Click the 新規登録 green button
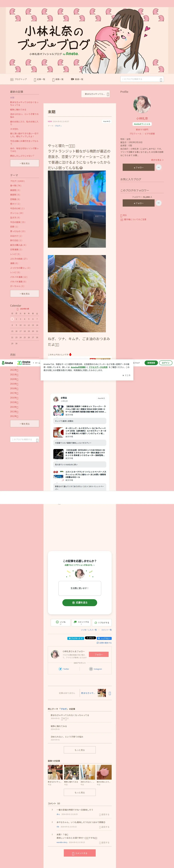Image resolution: width=174 pixels, height=868 pixels. [151, 363]
